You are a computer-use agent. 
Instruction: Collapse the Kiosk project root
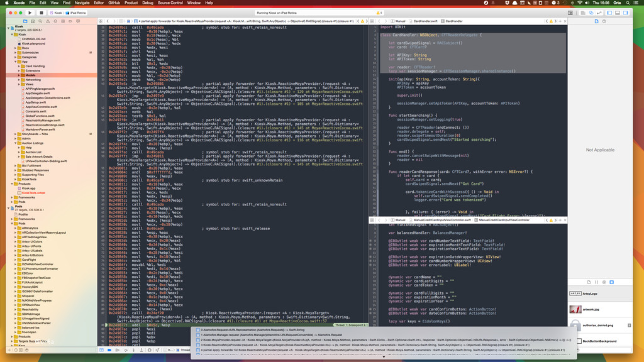[9, 28]
